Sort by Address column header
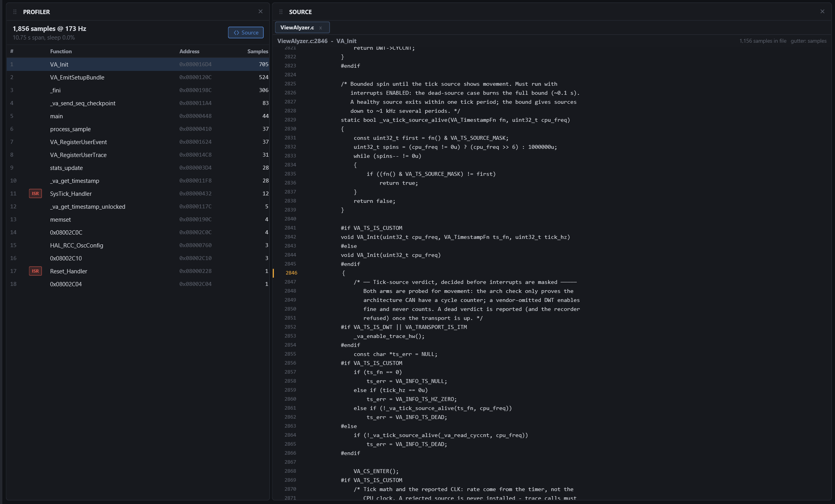The width and height of the screenshot is (835, 504). click(189, 51)
